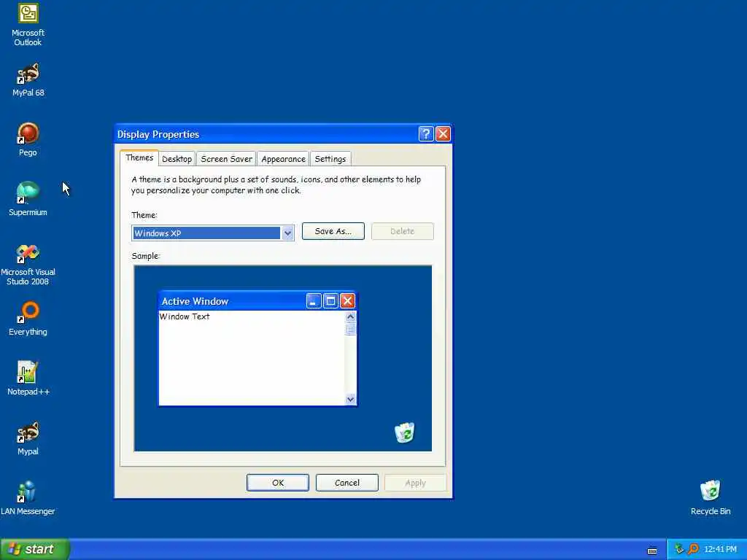The image size is (747, 560).
Task: Click the keyboard icon in the taskbar
Action: [x=652, y=551]
